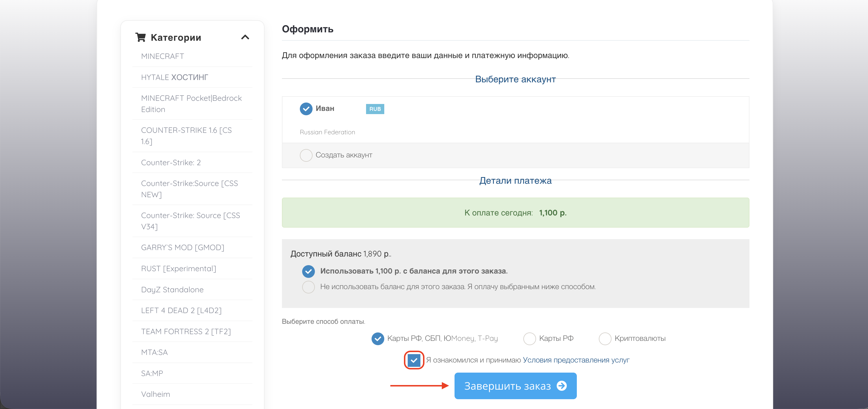868x409 pixels.
Task: Collapse the Категории panel chevron
Action: (x=245, y=37)
